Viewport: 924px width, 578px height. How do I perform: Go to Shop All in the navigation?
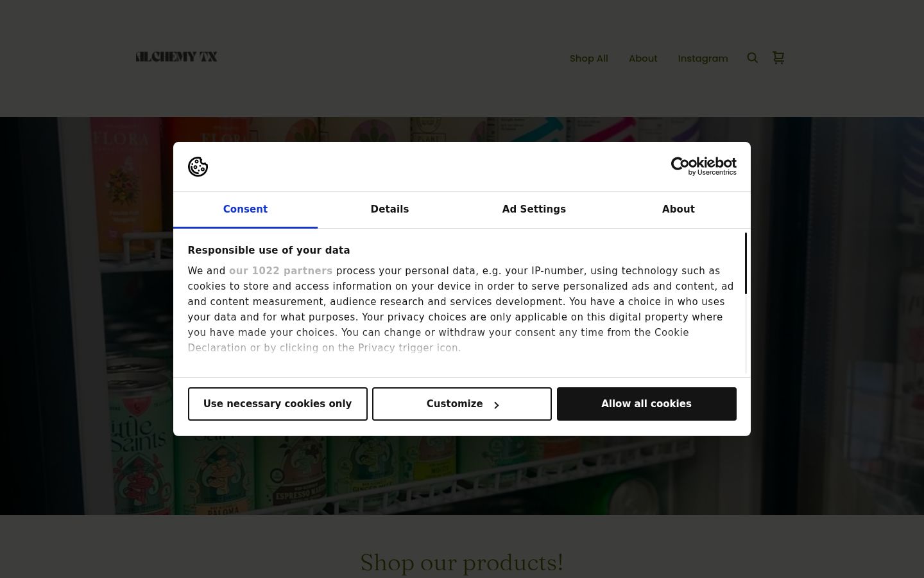[x=588, y=58]
